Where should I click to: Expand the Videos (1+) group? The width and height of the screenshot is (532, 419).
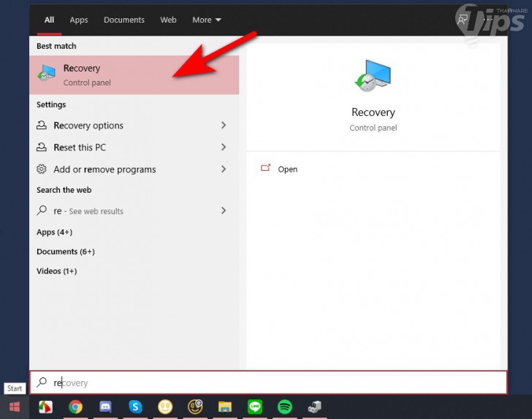(57, 272)
